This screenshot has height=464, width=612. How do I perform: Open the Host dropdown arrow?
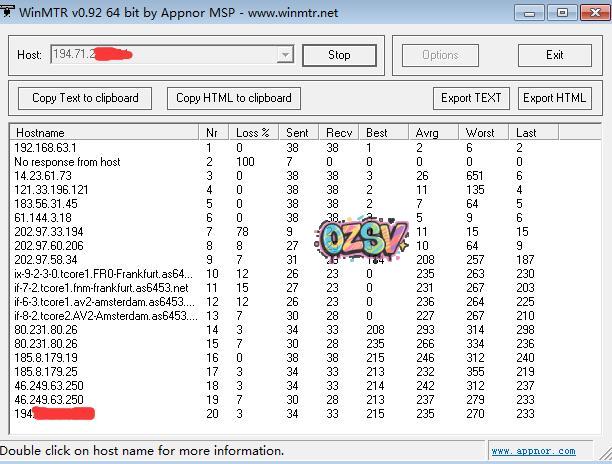pos(285,55)
